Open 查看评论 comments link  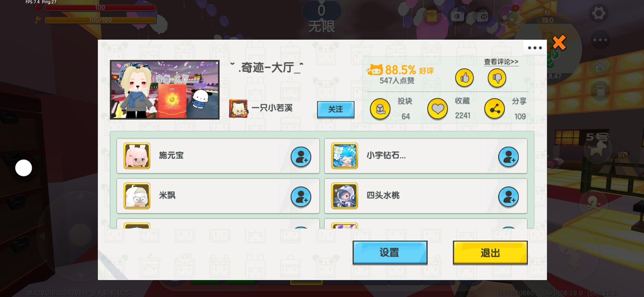501,62
